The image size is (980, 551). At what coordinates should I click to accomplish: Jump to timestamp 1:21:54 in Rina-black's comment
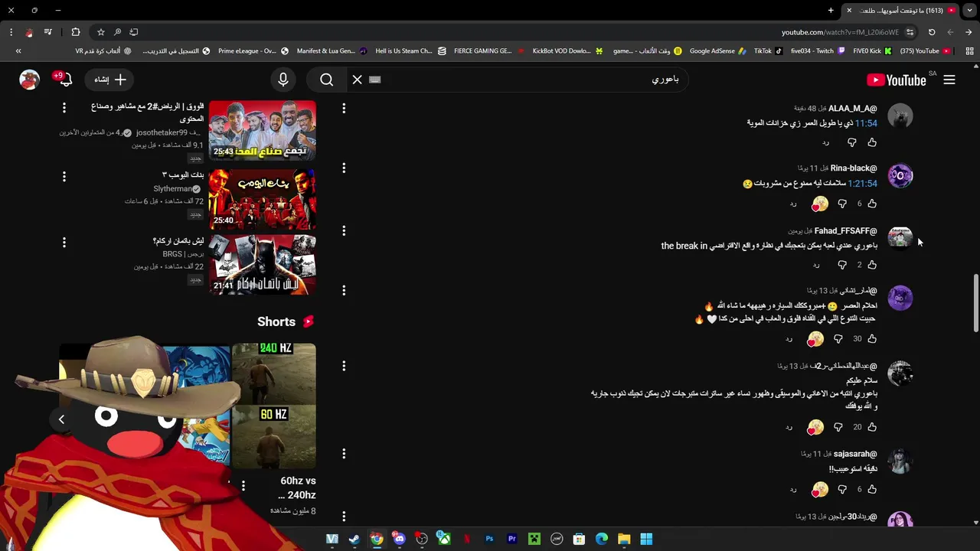pos(862,184)
